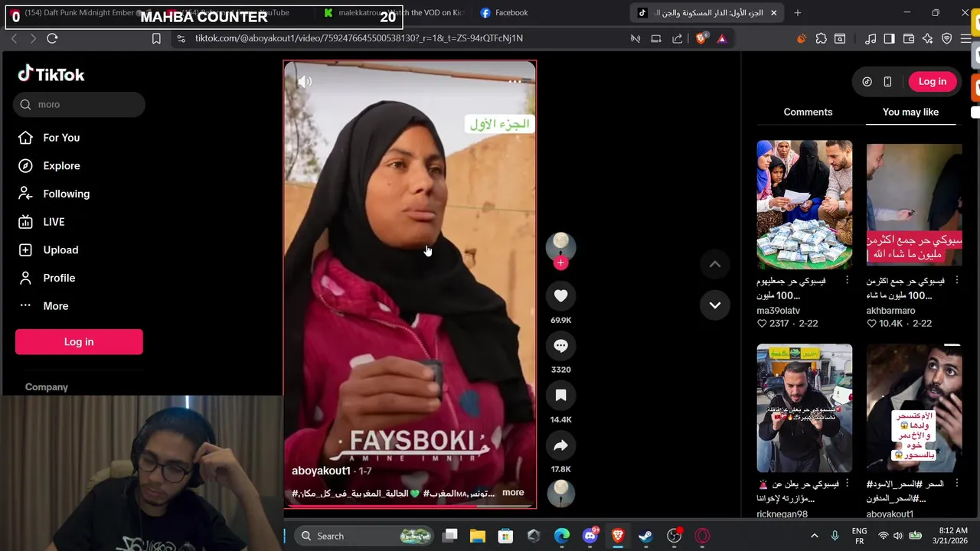
Task: Open the ma39olatv suggested video thumbnail
Action: pyautogui.click(x=804, y=204)
